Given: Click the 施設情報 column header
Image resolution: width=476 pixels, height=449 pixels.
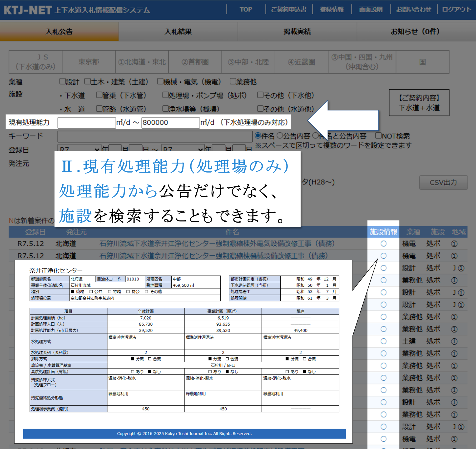Looking at the screenshot, I should (x=383, y=232).
